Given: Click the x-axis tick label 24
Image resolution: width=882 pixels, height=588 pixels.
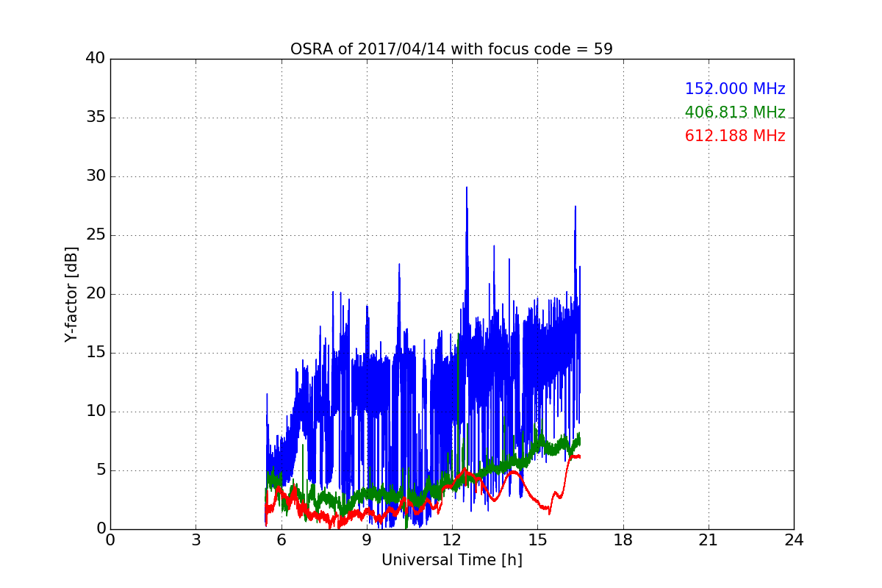Looking at the screenshot, I should (794, 540).
